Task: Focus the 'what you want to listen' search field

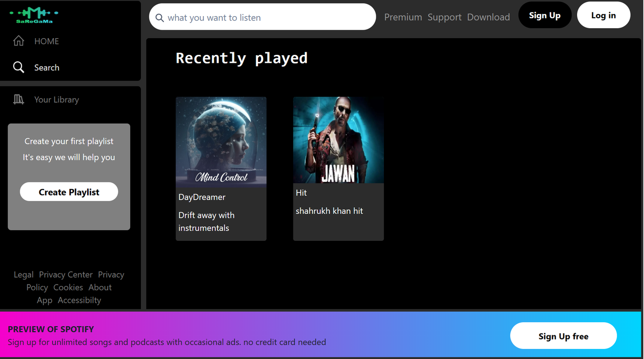Action: tap(262, 17)
